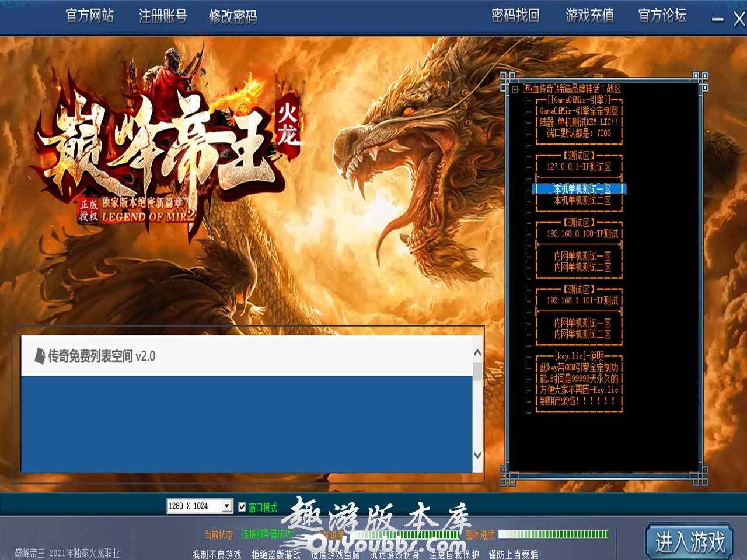This screenshot has width=747, height=560.
Task: Click the 谨防上当受骗 notice text
Action: click(514, 554)
